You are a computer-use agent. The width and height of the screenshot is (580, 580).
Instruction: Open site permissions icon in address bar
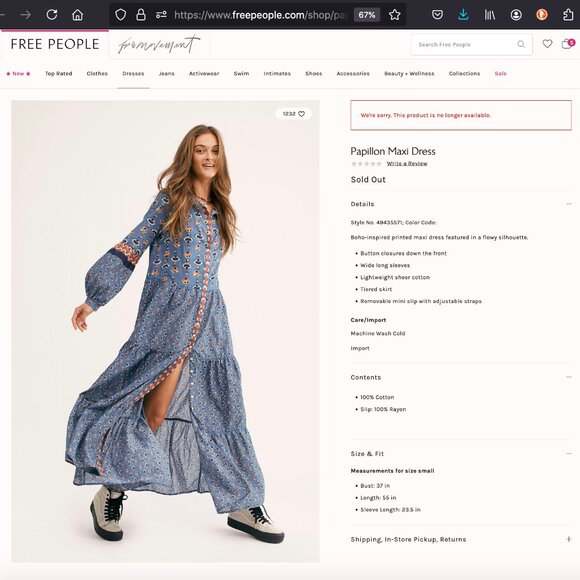161,15
